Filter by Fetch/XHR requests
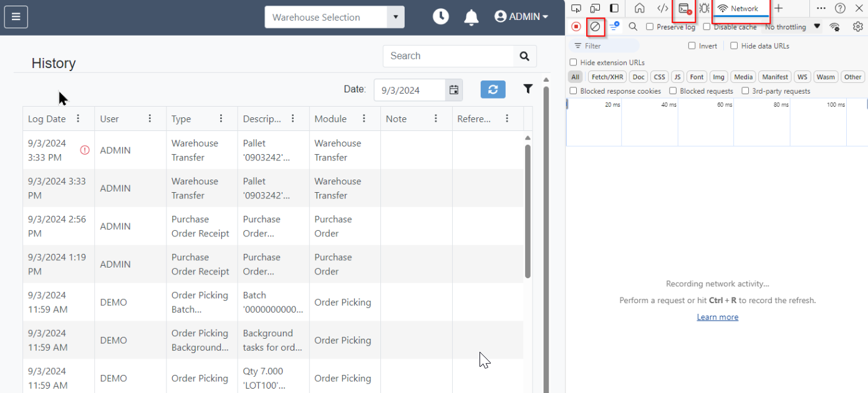 607,77
